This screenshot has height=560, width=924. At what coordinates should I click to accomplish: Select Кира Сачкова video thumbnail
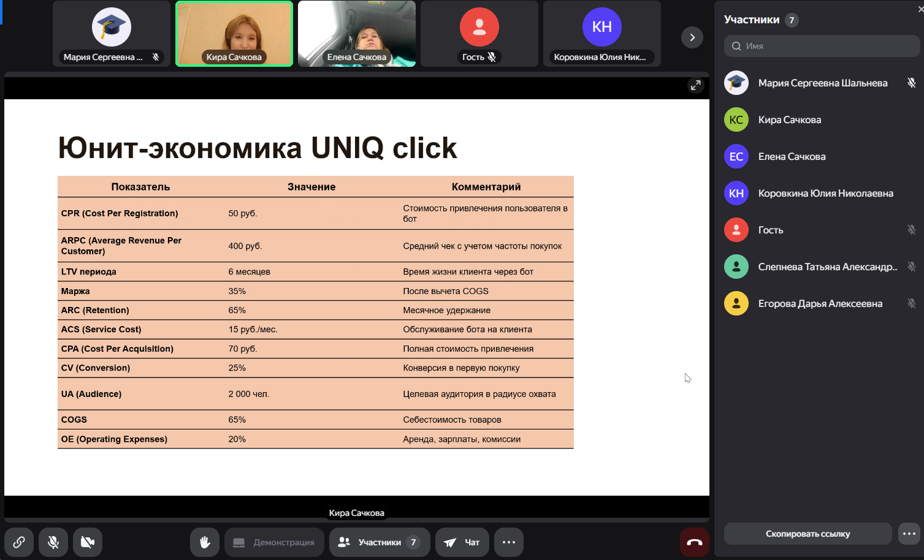pyautogui.click(x=234, y=34)
